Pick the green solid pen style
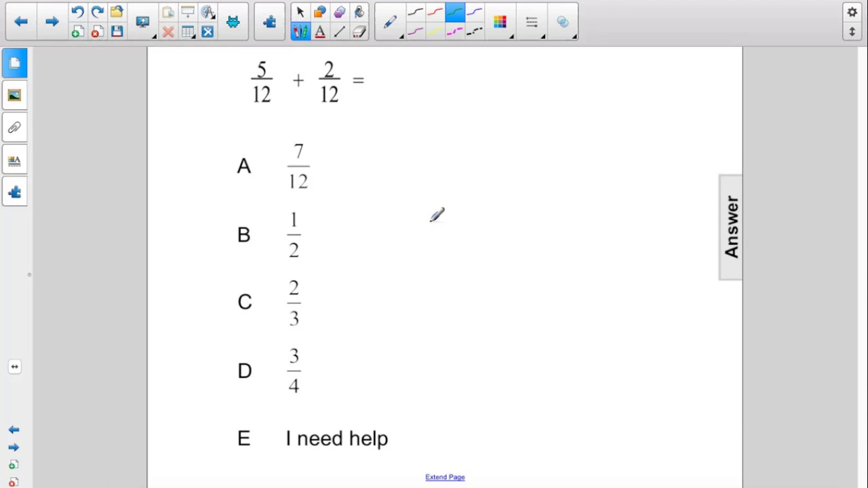The height and width of the screenshot is (488, 868). 455,12
